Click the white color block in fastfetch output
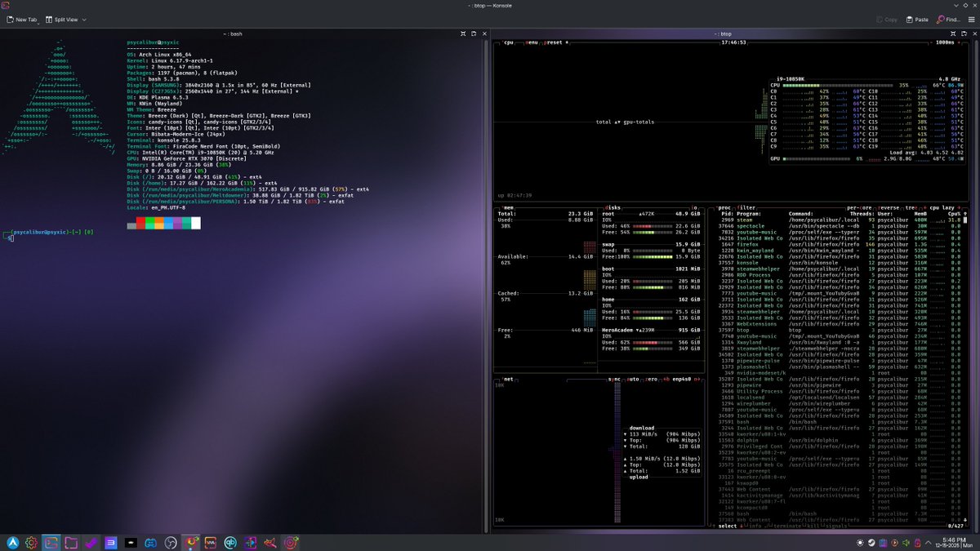Viewport: 980px width, 551px height. pyautogui.click(x=196, y=224)
